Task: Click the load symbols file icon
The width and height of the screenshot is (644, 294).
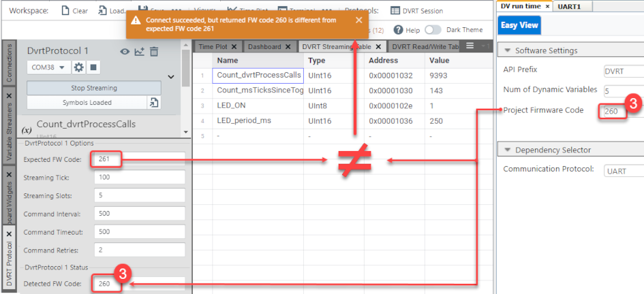Action: coord(154,103)
